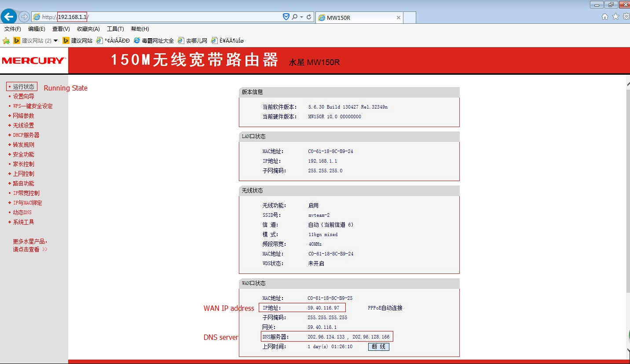Image resolution: width=630 pixels, height=364 pixels.
Task: Expand 上网控制 in the sidebar
Action: (x=23, y=174)
